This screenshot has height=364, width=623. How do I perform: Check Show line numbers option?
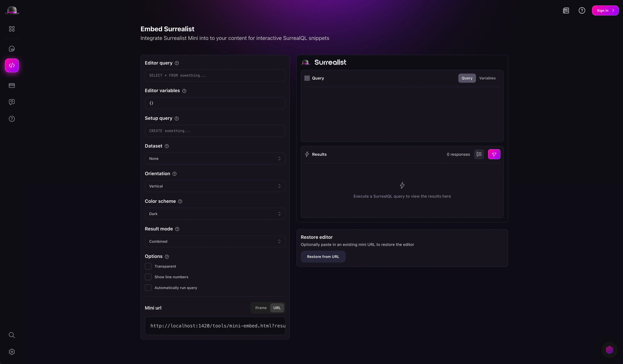pos(148,277)
